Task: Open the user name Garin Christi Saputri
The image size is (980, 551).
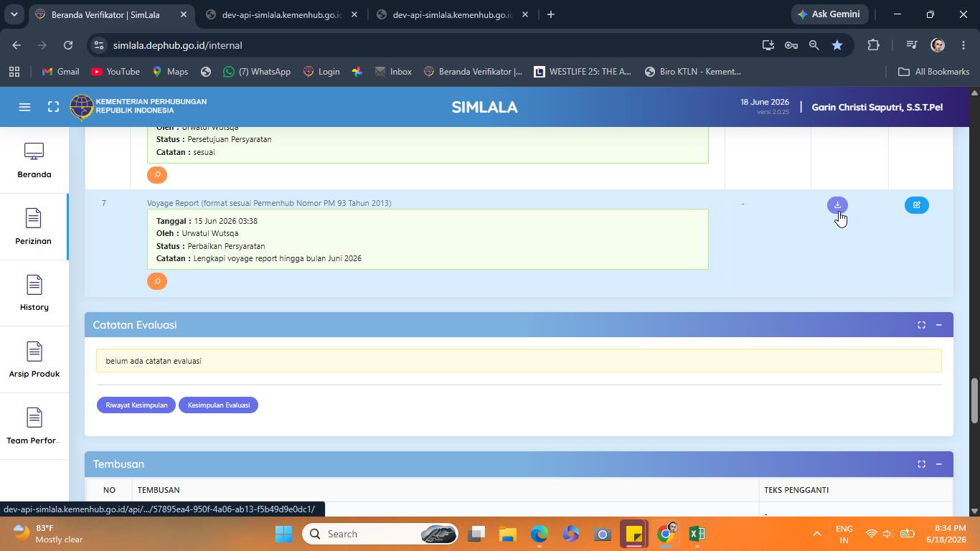Action: click(877, 107)
